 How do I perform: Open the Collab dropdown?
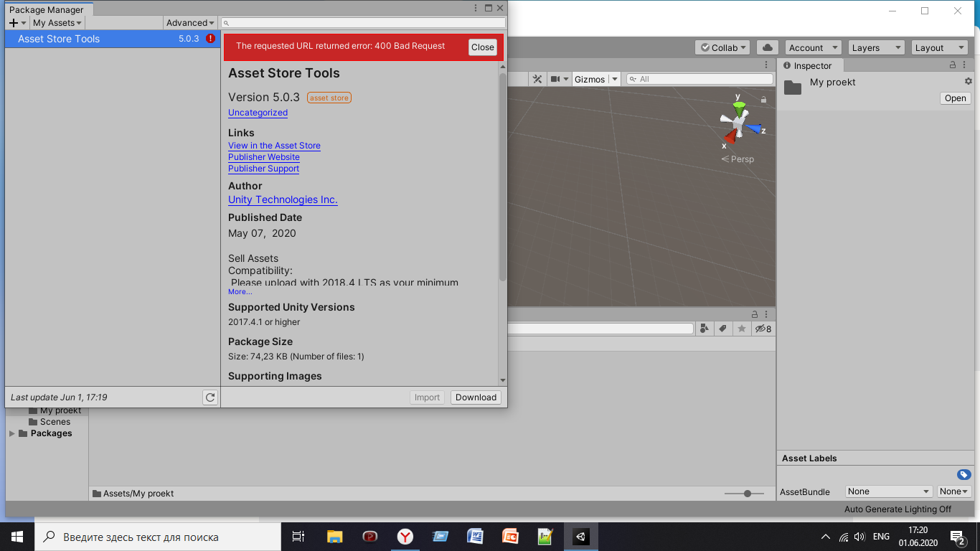click(x=722, y=47)
